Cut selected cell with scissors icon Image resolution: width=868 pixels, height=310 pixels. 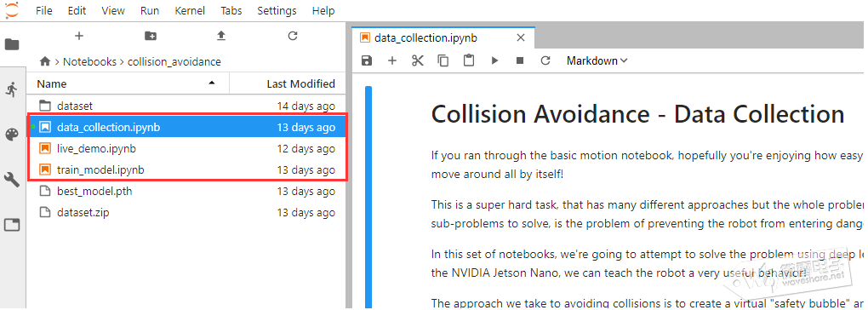click(417, 61)
